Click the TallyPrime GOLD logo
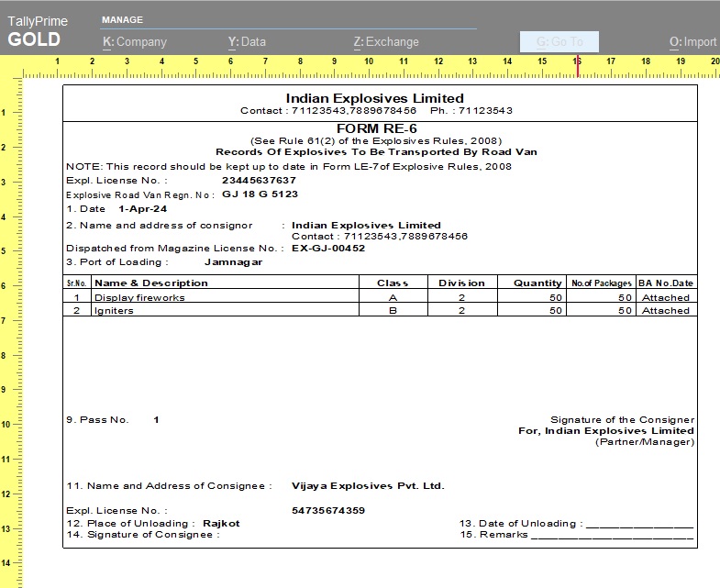Image resolution: width=720 pixels, height=588 pixels. click(x=34, y=32)
